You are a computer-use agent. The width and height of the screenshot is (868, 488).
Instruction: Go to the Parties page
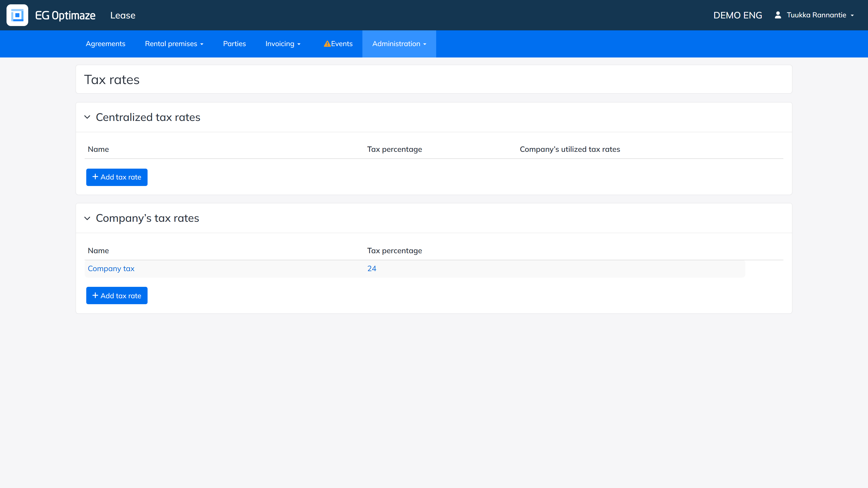(x=235, y=44)
